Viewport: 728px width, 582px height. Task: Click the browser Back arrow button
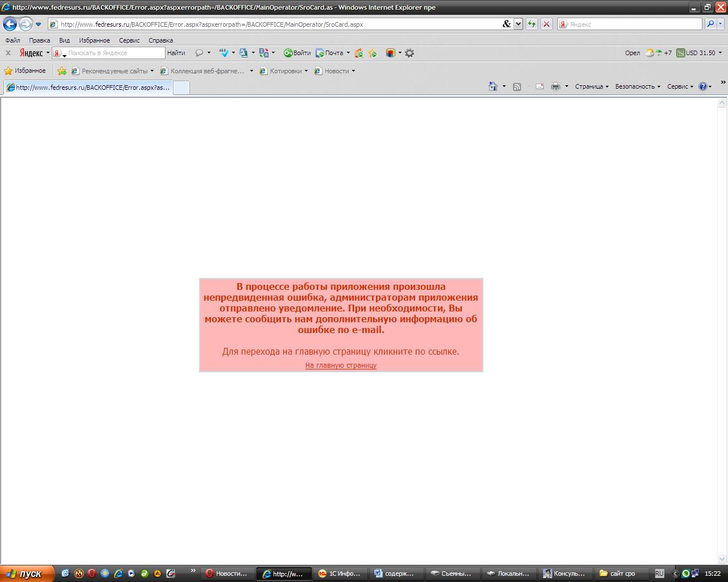10,24
